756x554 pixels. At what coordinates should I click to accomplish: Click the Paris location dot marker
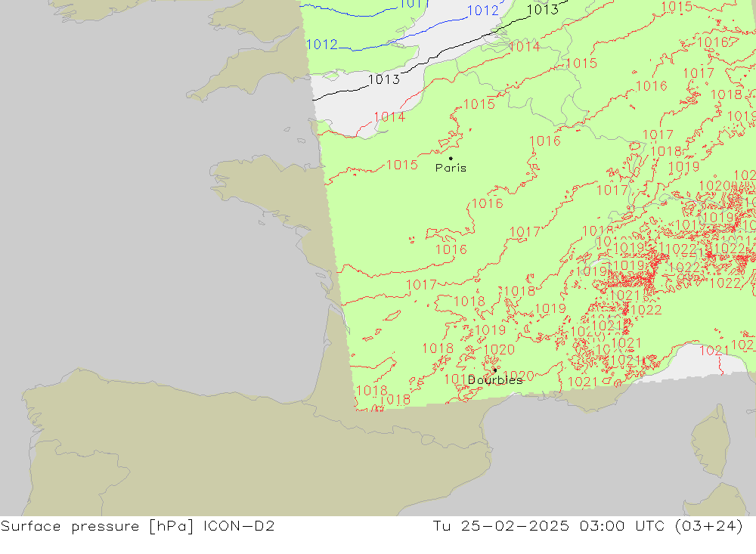coord(451,158)
